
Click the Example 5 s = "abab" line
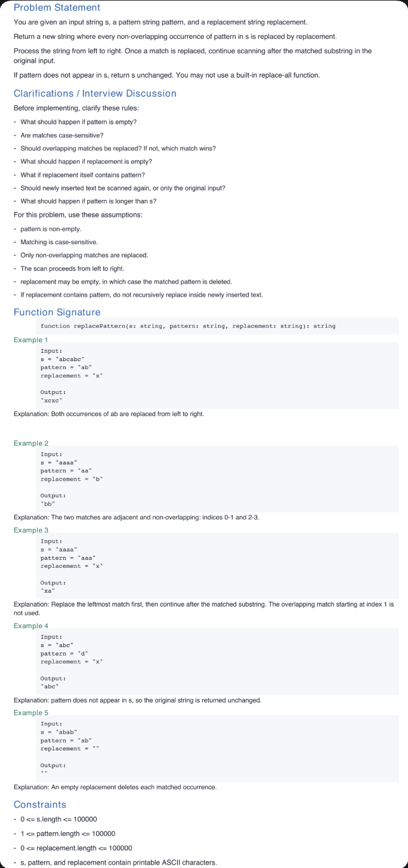click(58, 732)
